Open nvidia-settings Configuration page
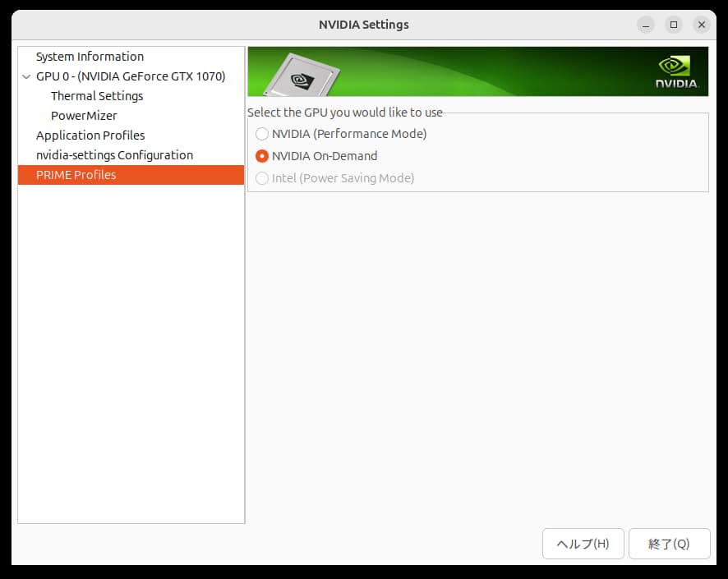728x579 pixels. click(x=114, y=155)
